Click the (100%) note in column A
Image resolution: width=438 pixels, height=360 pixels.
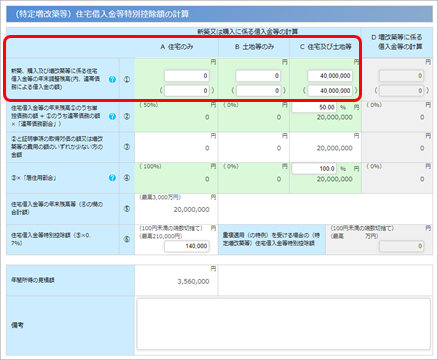150,166
